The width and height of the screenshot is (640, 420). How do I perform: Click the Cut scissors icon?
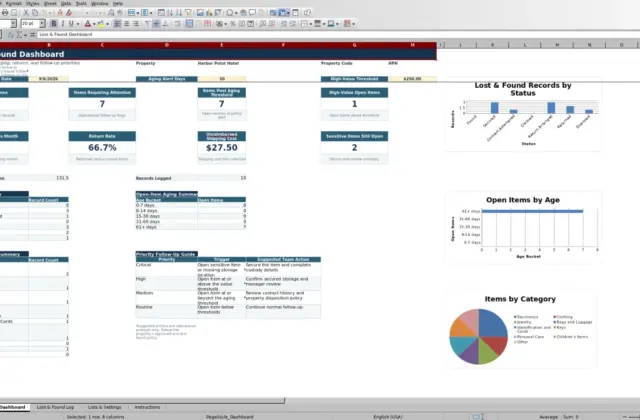tap(26, 13)
